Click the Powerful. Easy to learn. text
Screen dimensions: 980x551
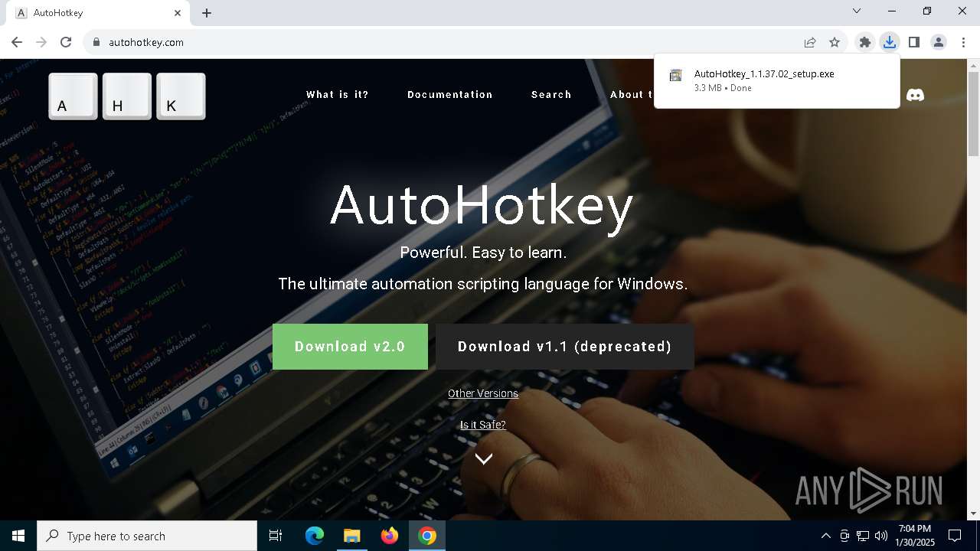(483, 253)
